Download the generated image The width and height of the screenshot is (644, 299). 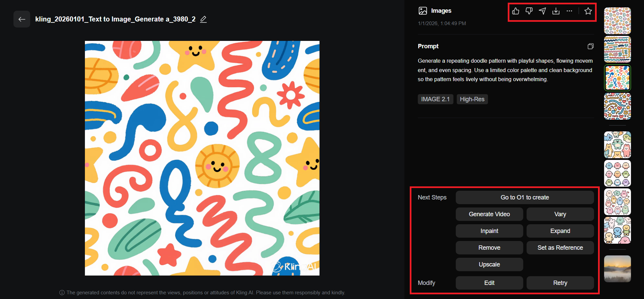[556, 11]
